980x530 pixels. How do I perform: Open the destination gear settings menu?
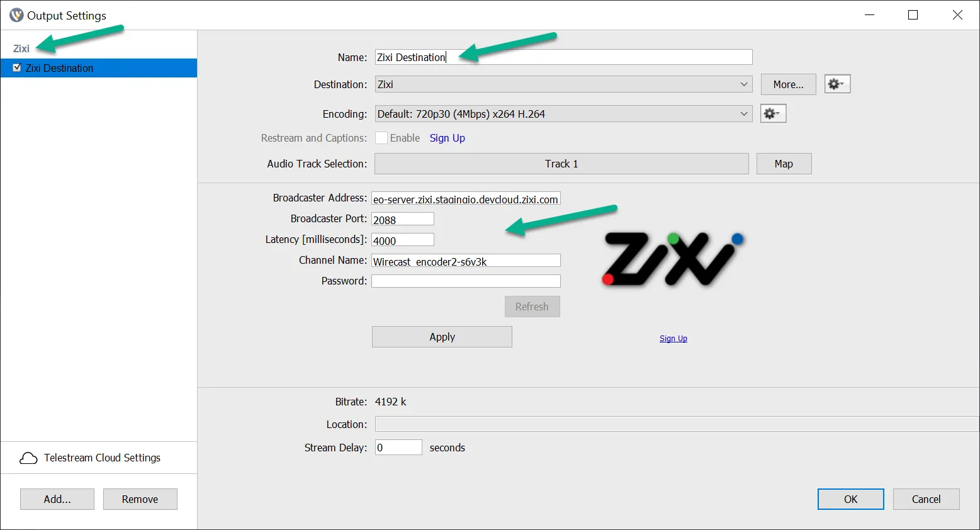(x=837, y=84)
